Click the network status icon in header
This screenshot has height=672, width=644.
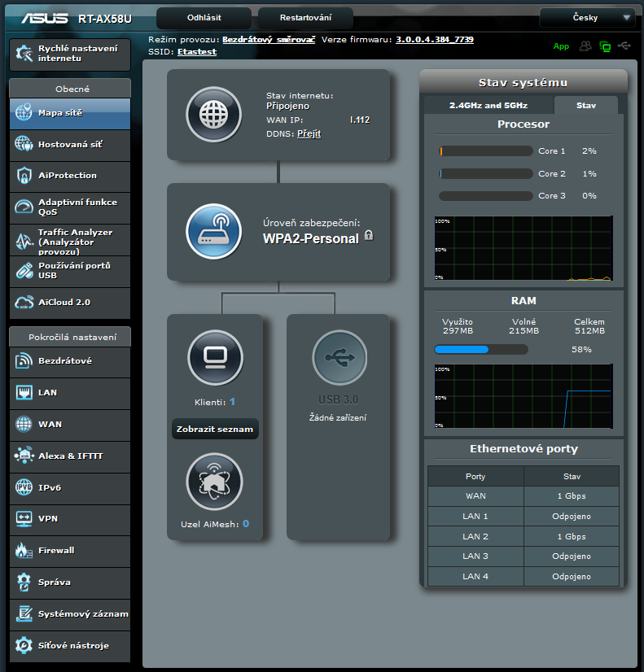pyautogui.click(x=605, y=46)
